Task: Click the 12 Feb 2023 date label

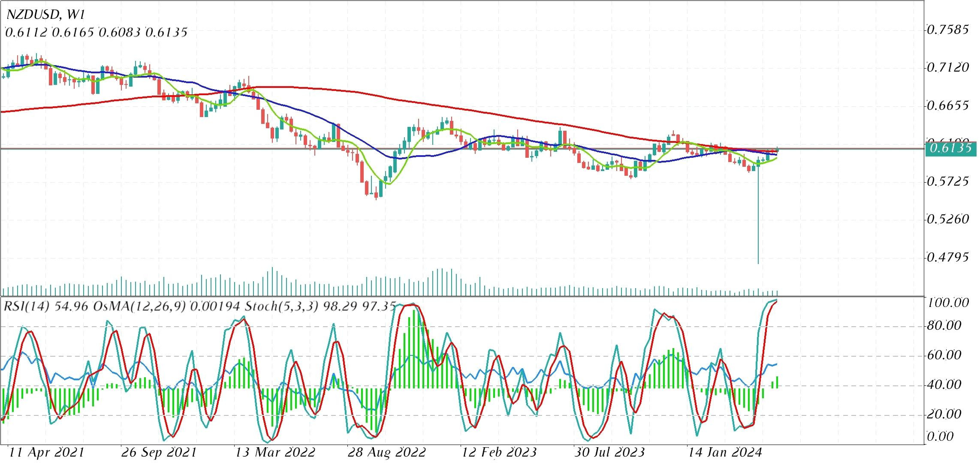Action: (499, 453)
